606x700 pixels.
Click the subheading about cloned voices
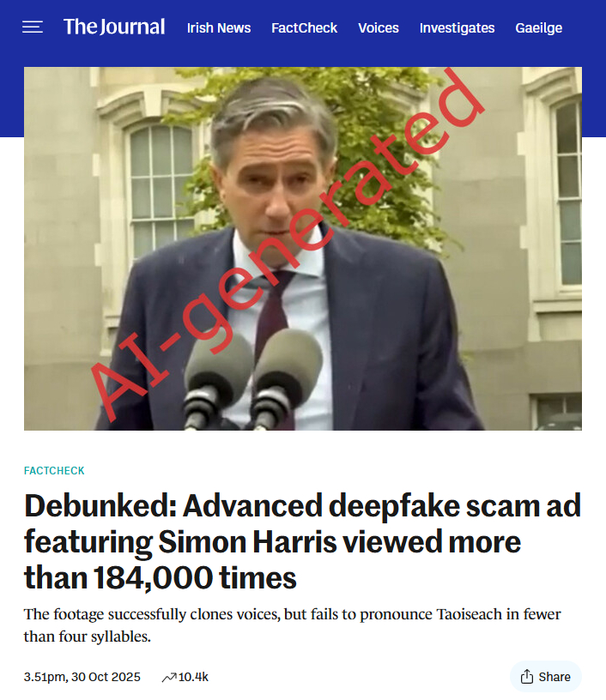click(292, 625)
